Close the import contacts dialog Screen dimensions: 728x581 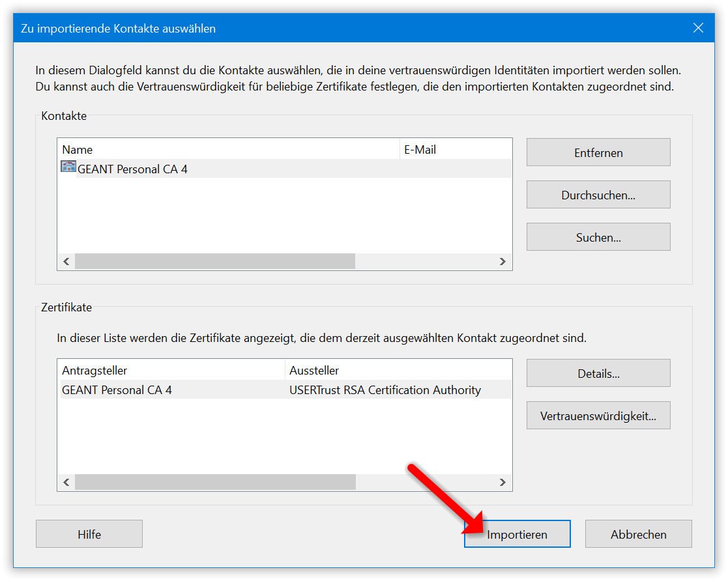pos(698,28)
